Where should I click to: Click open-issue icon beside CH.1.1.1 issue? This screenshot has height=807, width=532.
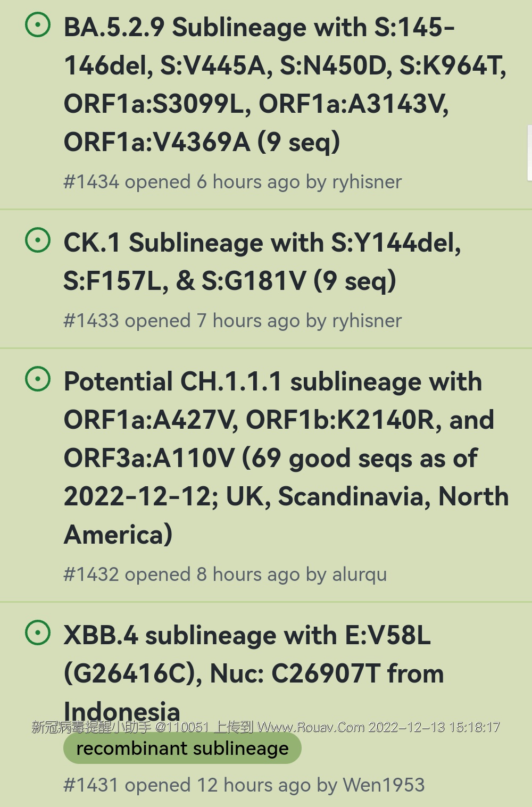pos(38,379)
